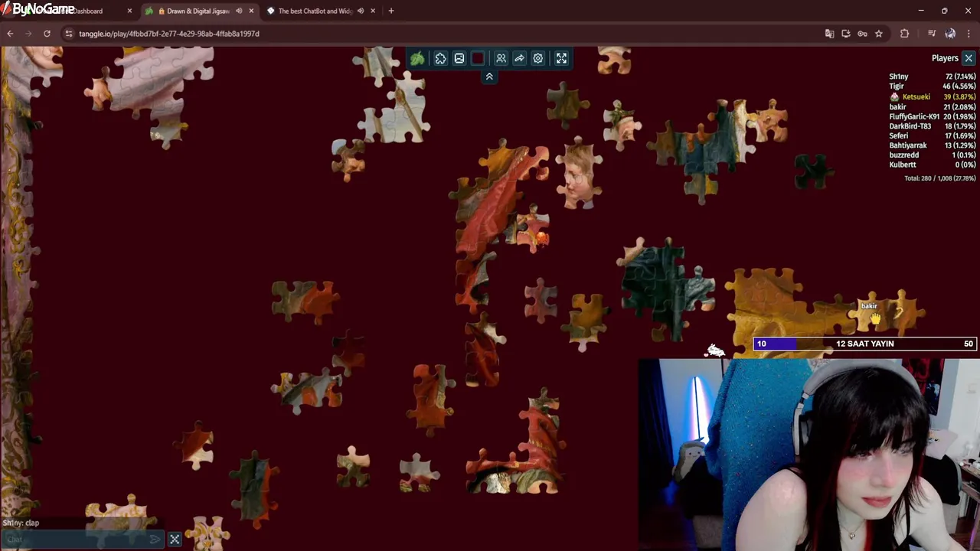980x551 pixels.
Task: Click the tanggle.io address bar
Action: click(444, 34)
